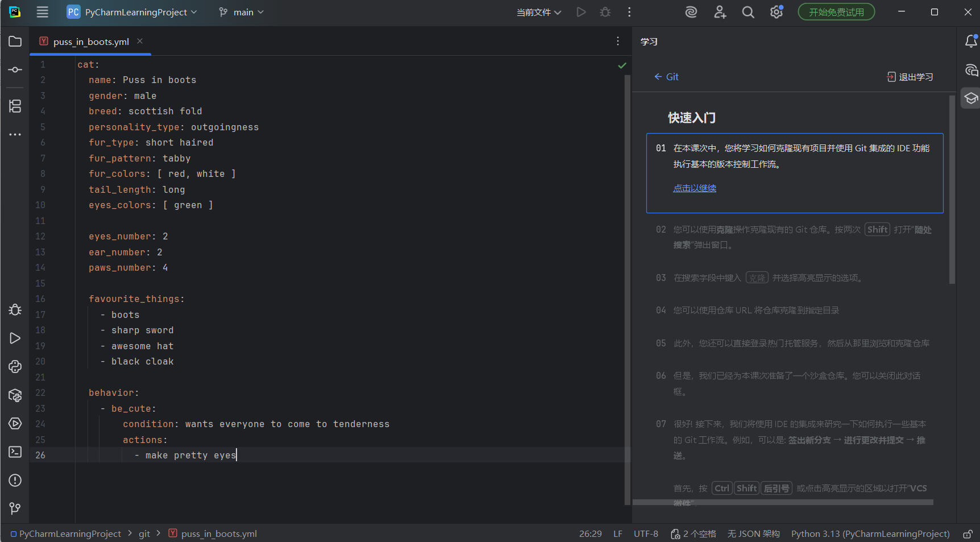980x542 pixels.
Task: Start debugging with the bug icon
Action: 605,11
